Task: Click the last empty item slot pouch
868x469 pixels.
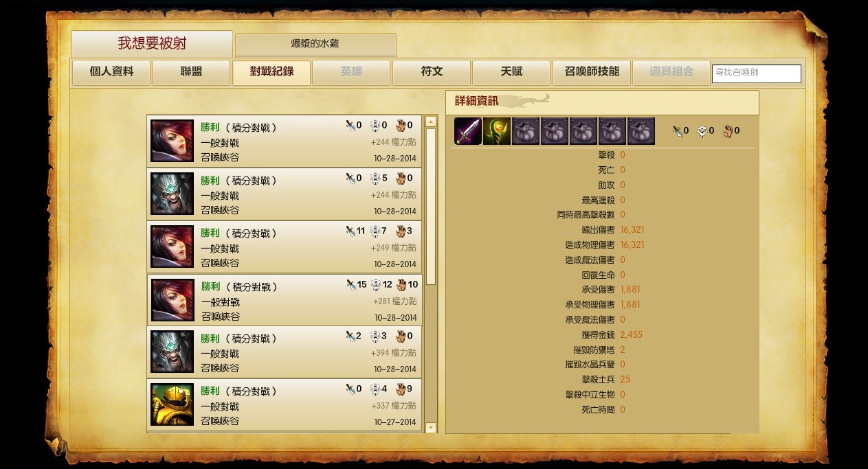Action: pos(641,131)
